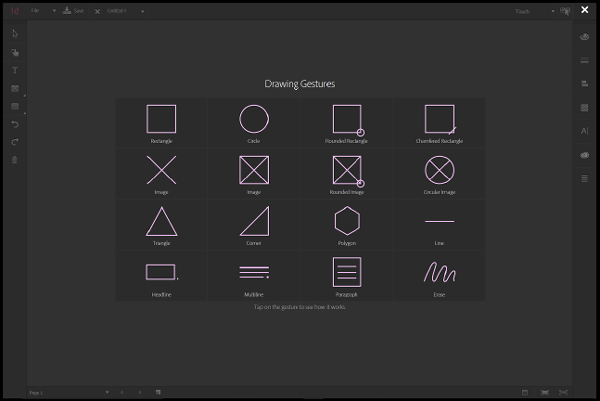Tap the Triangle gesture
Screen dimensions: 600x401
[161, 225]
